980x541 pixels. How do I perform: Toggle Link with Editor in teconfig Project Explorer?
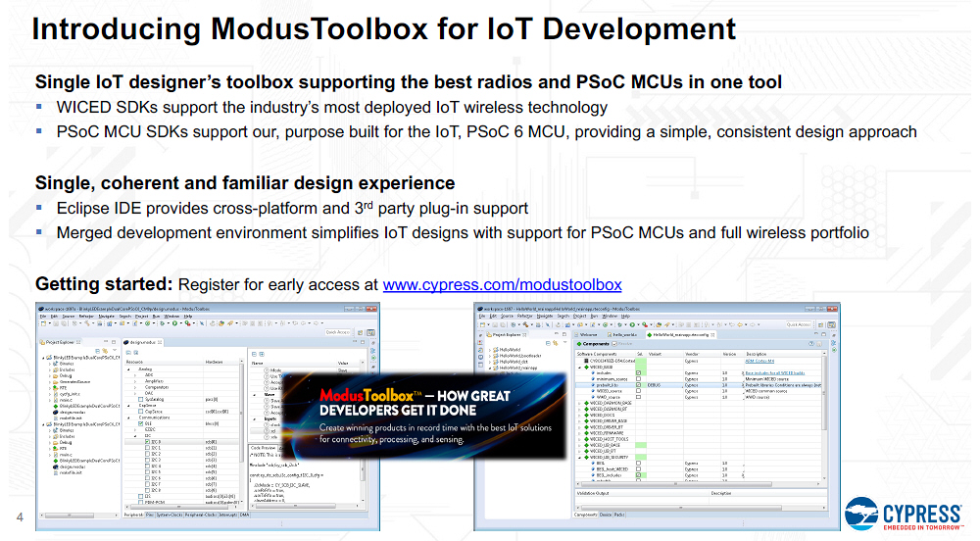pyautogui.click(x=556, y=344)
